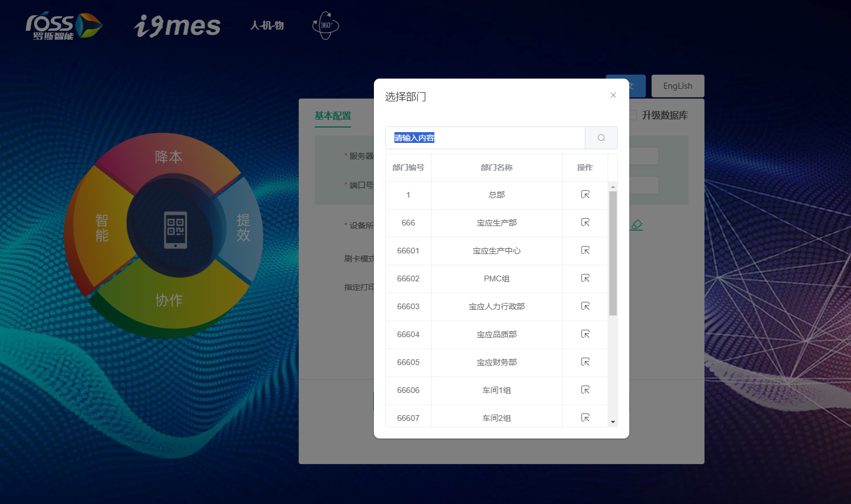Select the 总部 department row icon
Viewport: 851px width, 504px height.
pyautogui.click(x=585, y=195)
